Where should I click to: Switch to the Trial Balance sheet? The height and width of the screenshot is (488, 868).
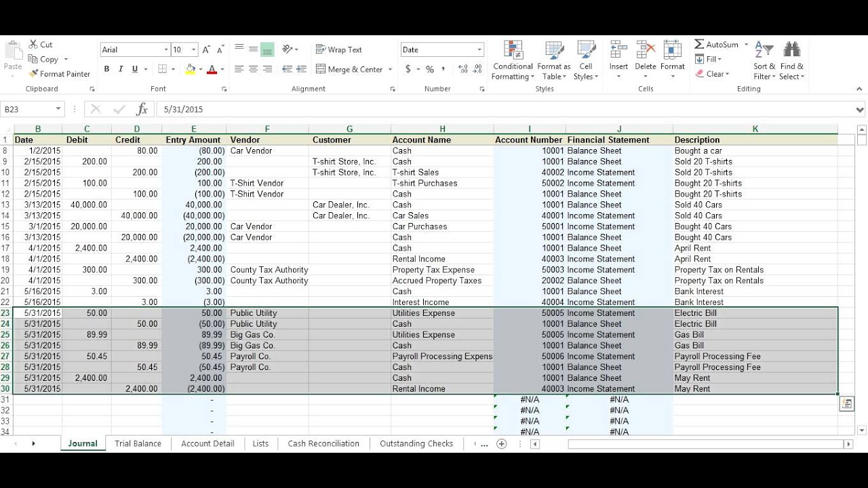pyautogui.click(x=138, y=443)
